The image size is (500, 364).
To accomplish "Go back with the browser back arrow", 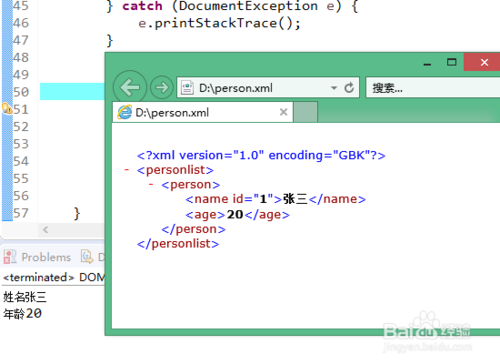I will coord(130,87).
